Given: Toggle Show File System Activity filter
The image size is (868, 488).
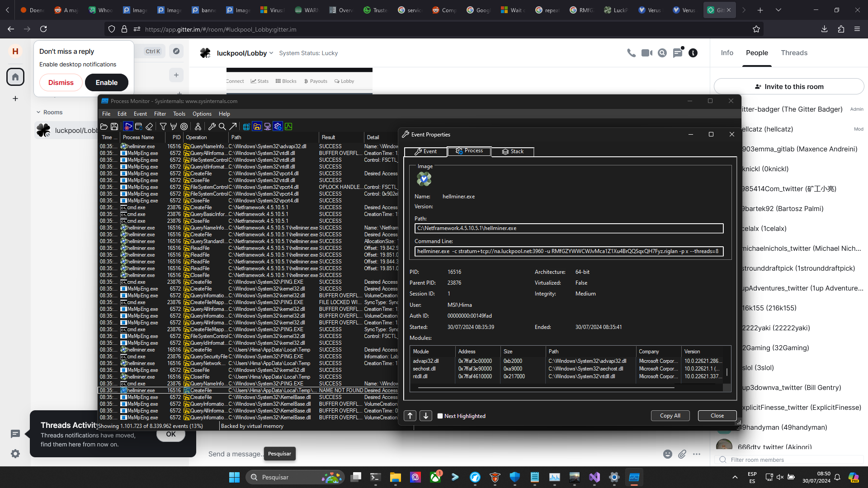Looking at the screenshot, I should 257,127.
